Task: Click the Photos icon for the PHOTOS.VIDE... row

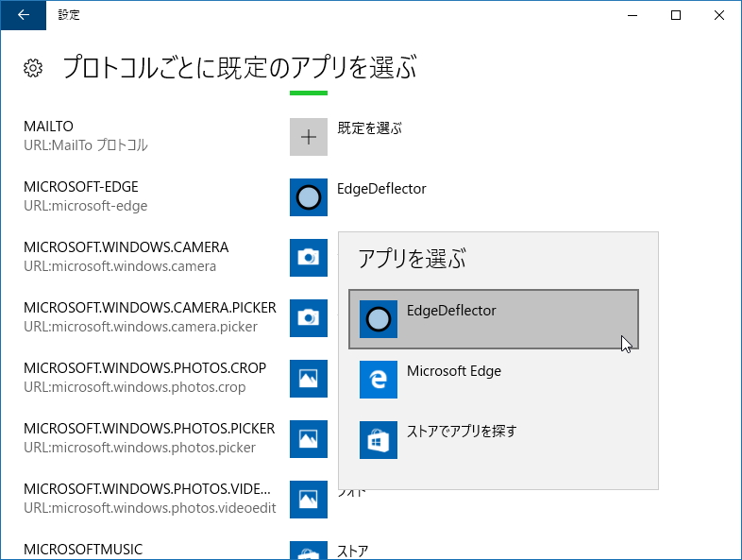Action: [309, 500]
